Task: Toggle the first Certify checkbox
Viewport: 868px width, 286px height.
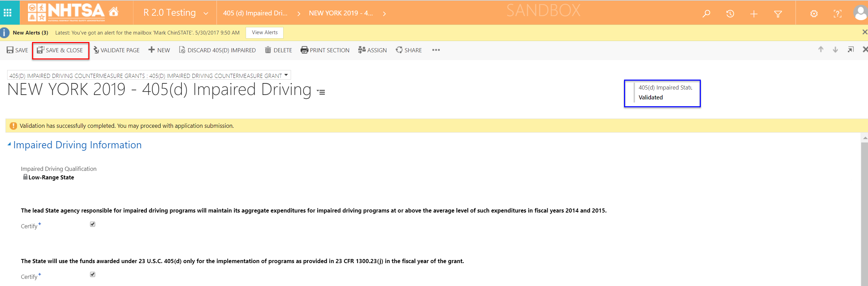Action: tap(92, 224)
